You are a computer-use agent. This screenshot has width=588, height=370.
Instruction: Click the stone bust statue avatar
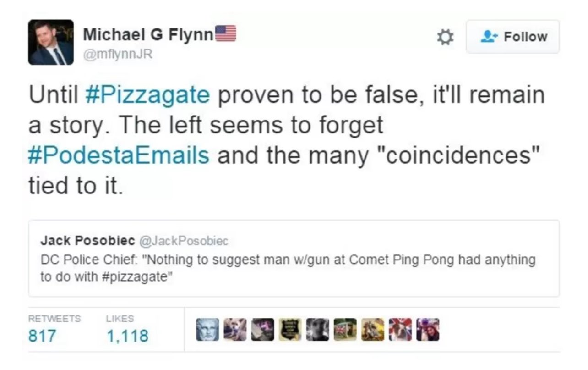click(x=207, y=330)
